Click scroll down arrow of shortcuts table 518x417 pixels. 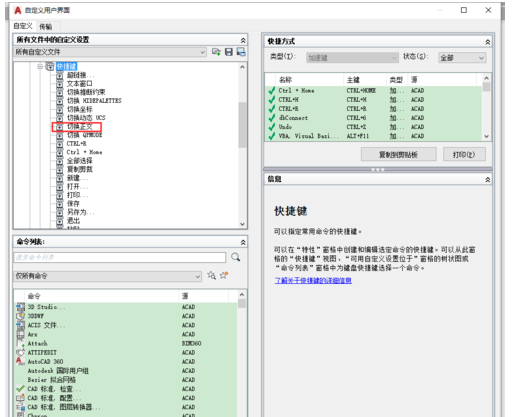click(486, 136)
